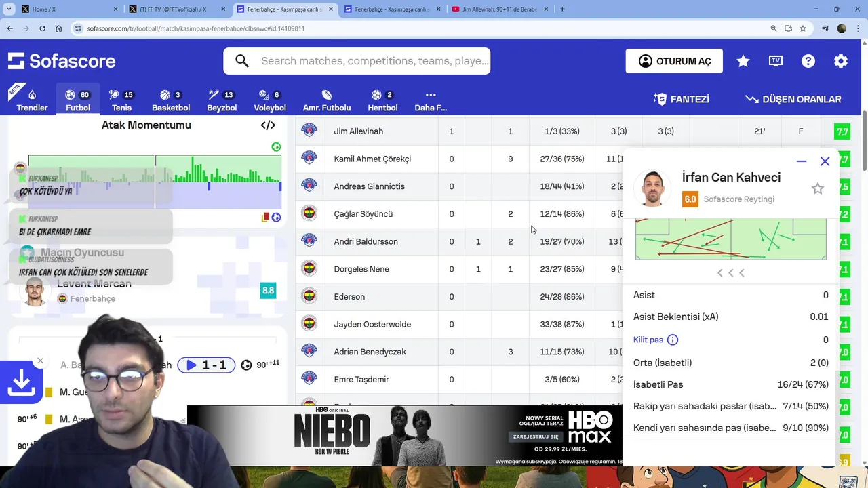Viewport: 868px width, 488px height.
Task: Click the Kilit pas info icon
Action: click(x=673, y=340)
